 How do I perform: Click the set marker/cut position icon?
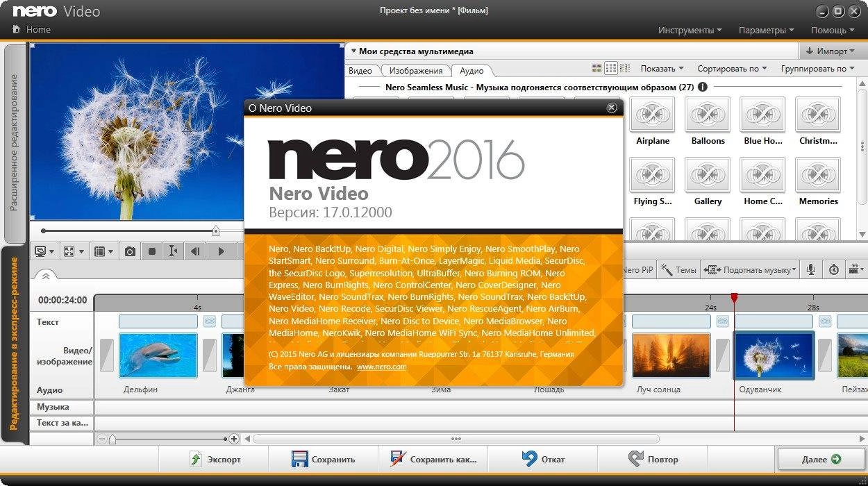coord(174,251)
